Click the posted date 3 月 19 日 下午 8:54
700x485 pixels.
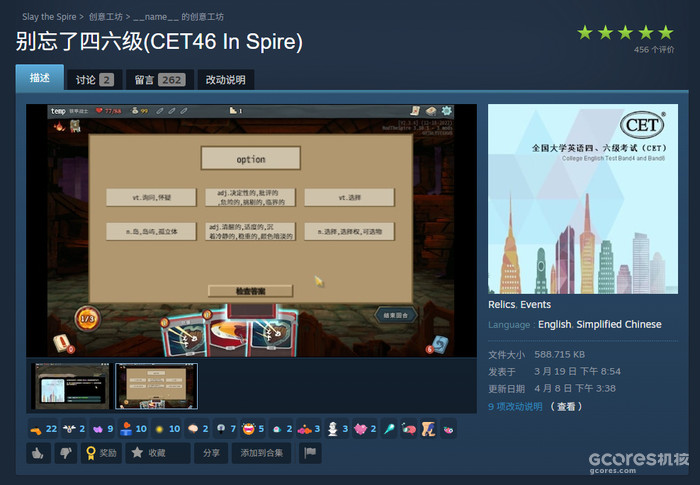[x=577, y=372]
